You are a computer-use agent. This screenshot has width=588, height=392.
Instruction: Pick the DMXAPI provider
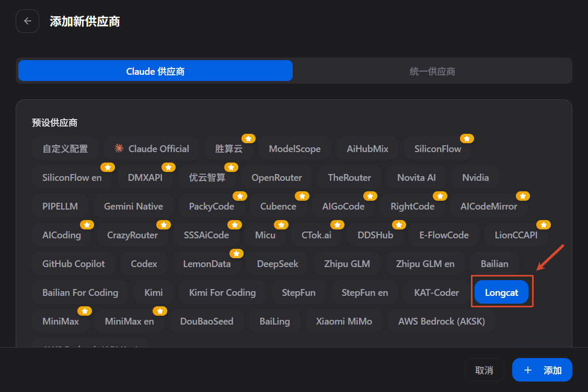[145, 177]
